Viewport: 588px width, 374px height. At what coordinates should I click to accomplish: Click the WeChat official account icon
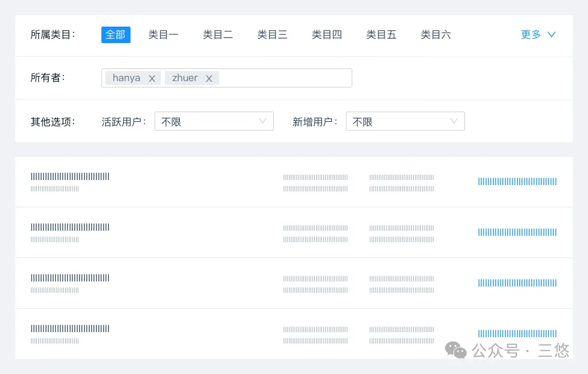tap(454, 351)
